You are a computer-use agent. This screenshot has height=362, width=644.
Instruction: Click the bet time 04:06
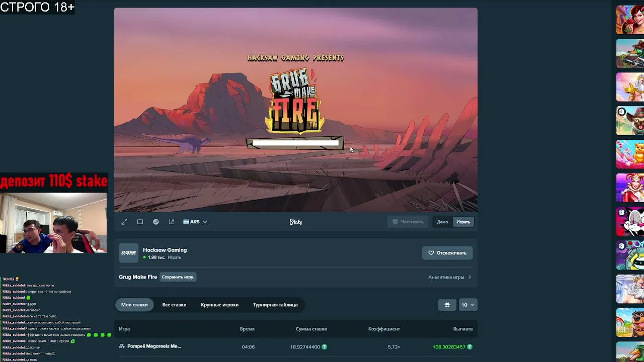[x=248, y=347]
